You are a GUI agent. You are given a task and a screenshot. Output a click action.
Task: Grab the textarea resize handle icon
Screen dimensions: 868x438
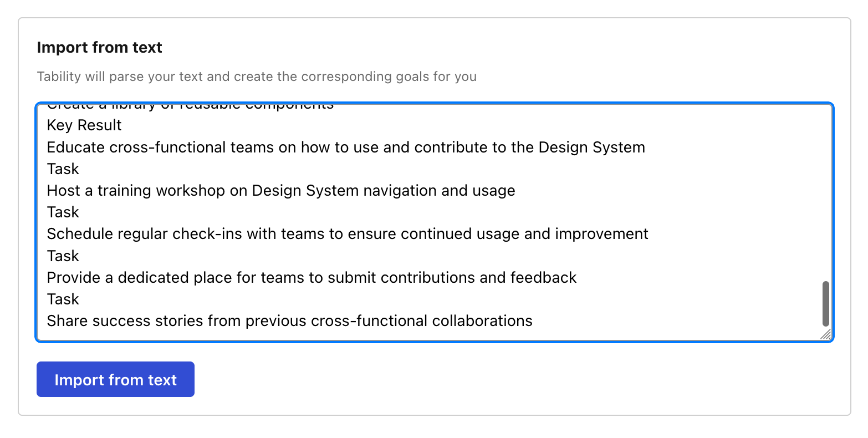(825, 334)
